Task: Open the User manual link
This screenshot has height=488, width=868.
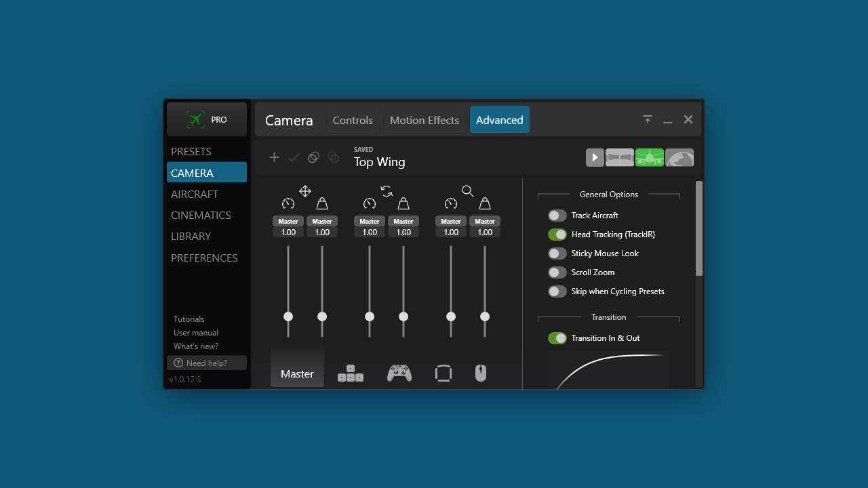Action: 196,333
